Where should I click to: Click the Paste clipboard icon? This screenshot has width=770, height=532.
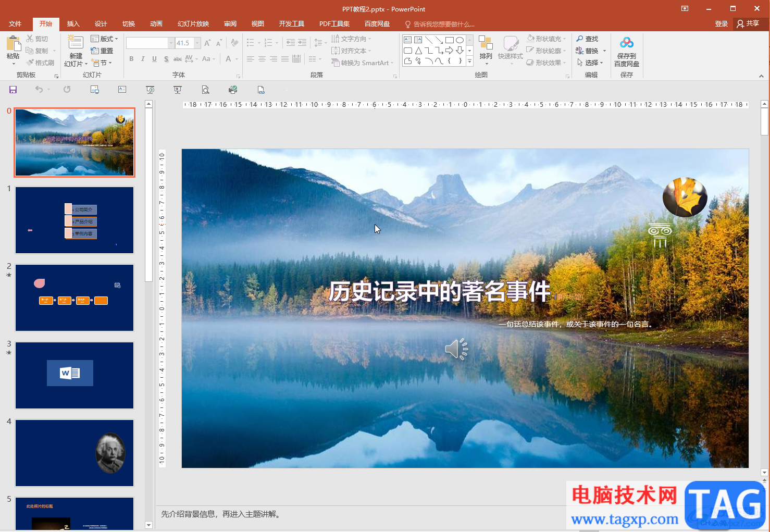[13, 43]
